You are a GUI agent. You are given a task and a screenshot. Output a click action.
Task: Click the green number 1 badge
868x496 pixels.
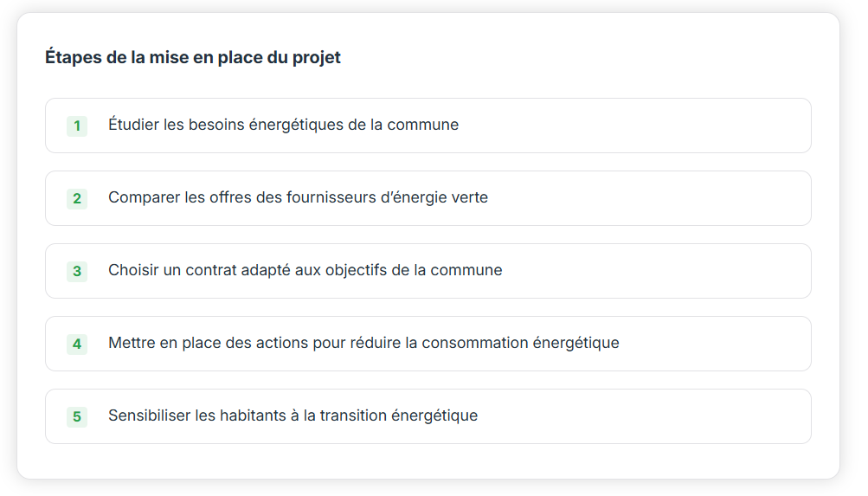coord(77,126)
